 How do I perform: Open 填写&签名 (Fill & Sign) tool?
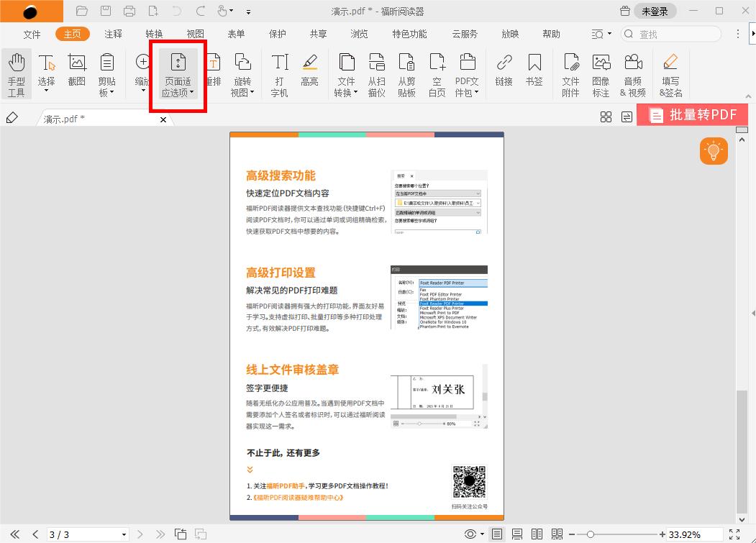click(x=670, y=73)
